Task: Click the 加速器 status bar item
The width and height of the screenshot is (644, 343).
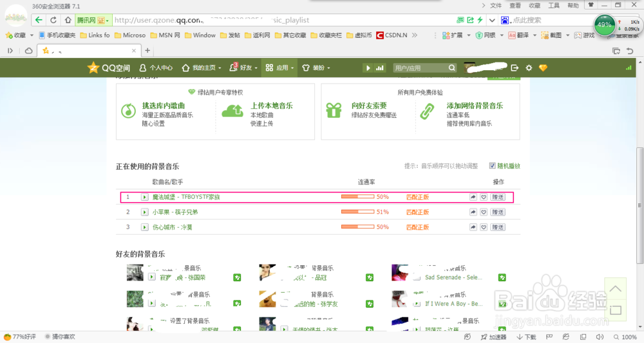Action: [493, 337]
